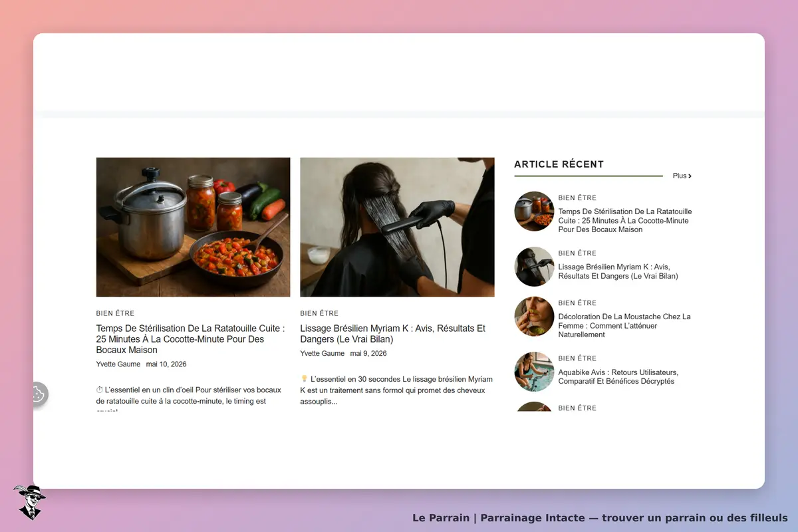
Task: Click the 'ARTICLE RÉCENT' heading
Action: click(x=559, y=164)
